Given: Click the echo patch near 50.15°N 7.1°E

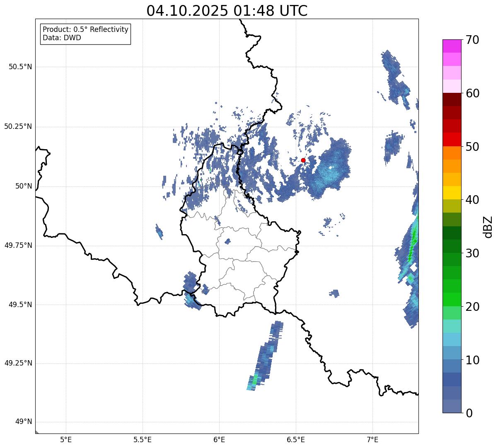Looking at the screenshot, I should click(x=393, y=146).
